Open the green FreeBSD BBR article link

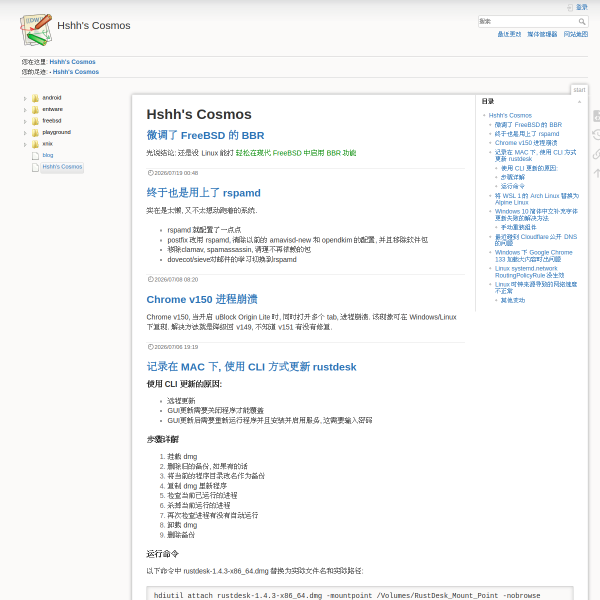tap(295, 153)
